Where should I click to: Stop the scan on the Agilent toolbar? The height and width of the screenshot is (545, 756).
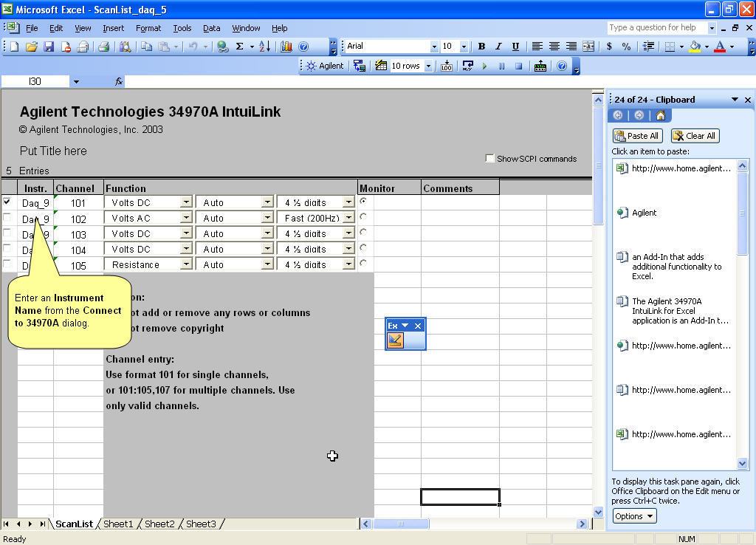(519, 66)
